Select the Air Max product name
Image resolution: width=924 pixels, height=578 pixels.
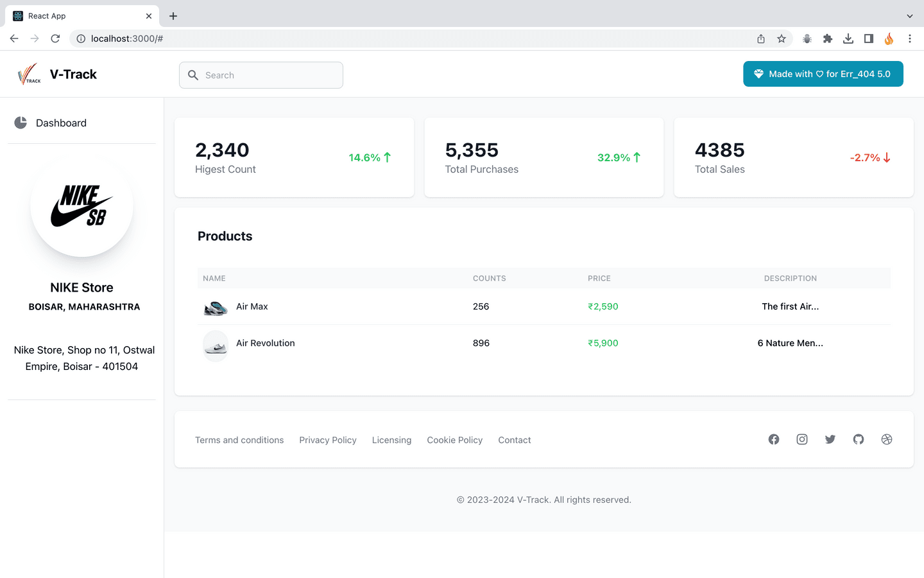pos(252,306)
